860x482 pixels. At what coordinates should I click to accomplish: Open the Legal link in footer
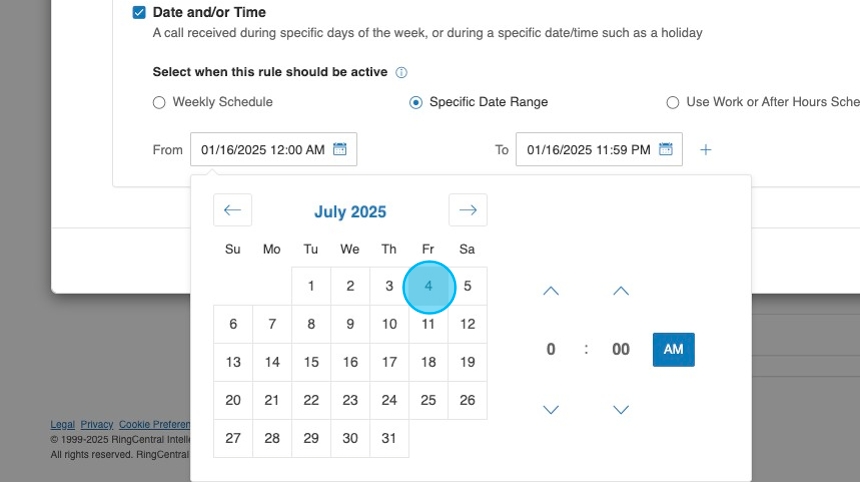63,425
